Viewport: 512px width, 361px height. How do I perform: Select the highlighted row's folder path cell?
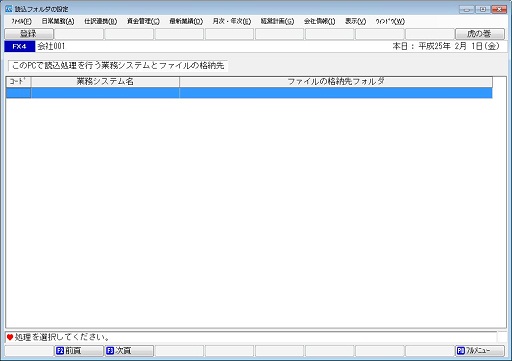point(336,93)
